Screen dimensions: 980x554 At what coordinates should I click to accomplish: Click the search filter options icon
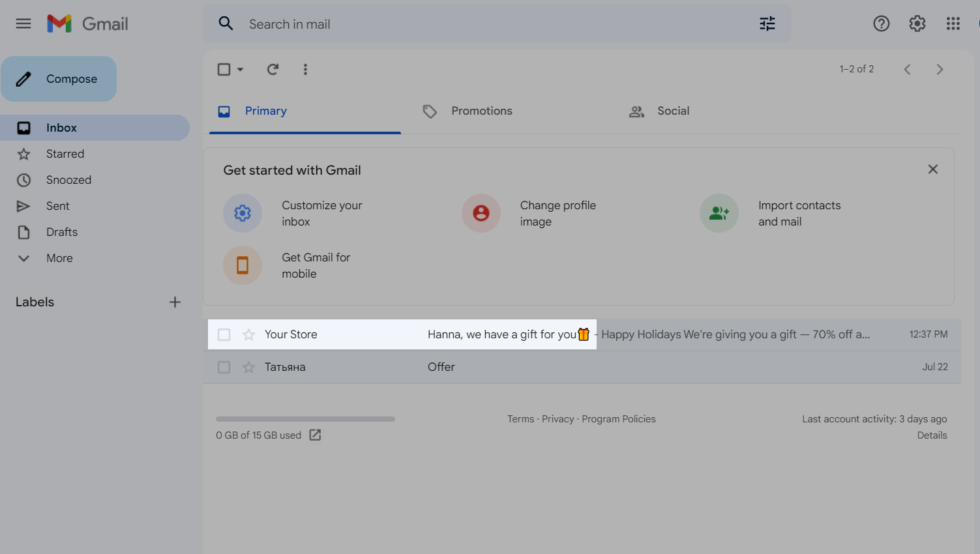pos(767,24)
